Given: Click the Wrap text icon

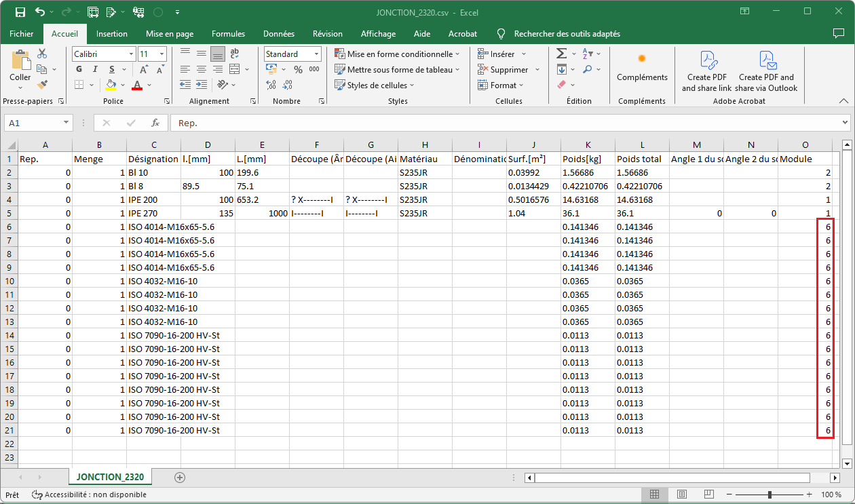Looking at the screenshot, I should click(235, 54).
